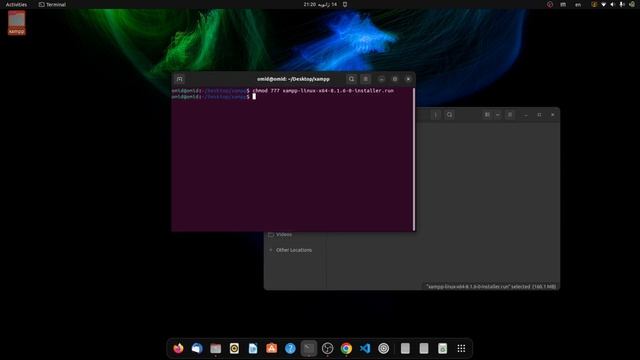
Task: Open Help from the dock
Action: (x=290, y=348)
